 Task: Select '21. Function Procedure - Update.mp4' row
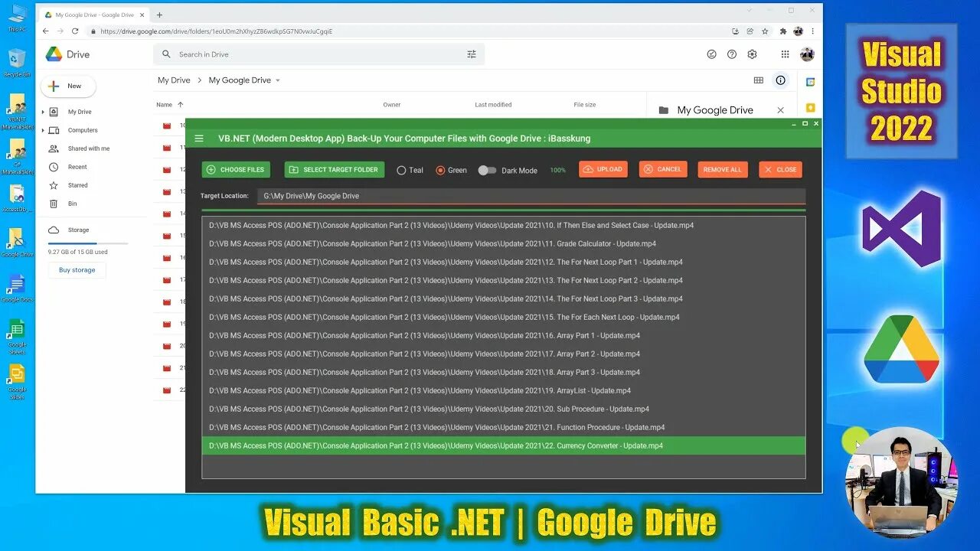pos(504,428)
